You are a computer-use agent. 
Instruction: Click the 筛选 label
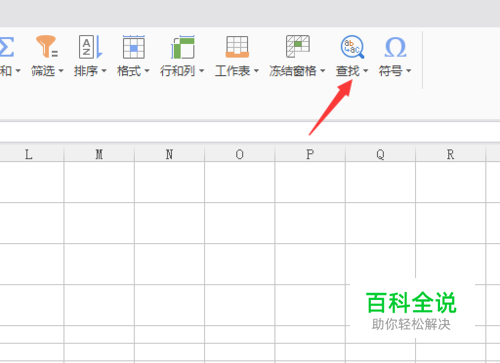tap(43, 71)
